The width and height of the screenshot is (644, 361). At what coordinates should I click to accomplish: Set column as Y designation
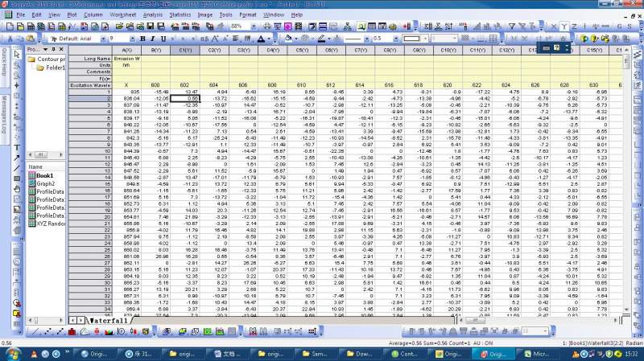pyautogui.click(x=564, y=27)
